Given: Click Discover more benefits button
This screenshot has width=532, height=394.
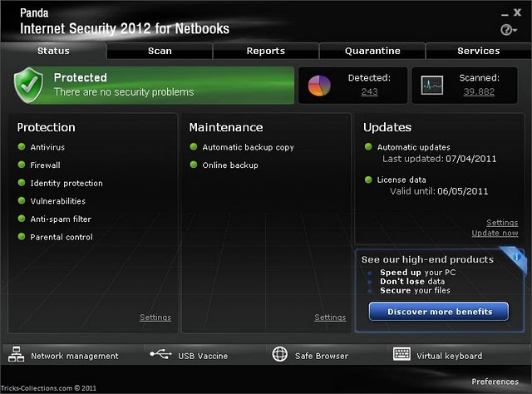Looking at the screenshot, I should 438,312.
